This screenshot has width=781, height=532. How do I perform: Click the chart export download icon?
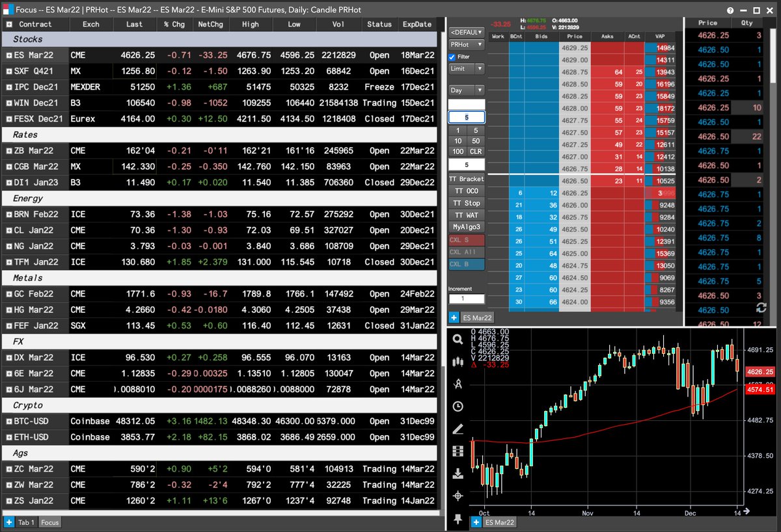pyautogui.click(x=458, y=473)
